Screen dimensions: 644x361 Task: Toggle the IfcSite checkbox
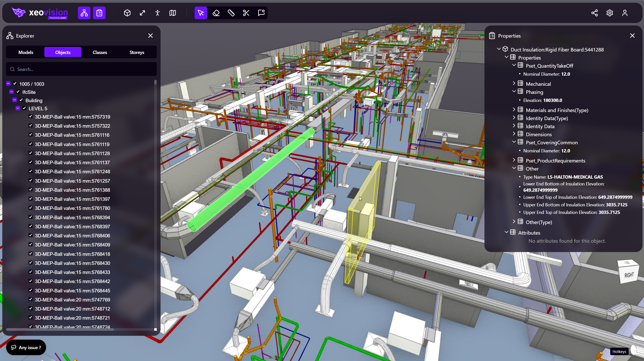18,92
